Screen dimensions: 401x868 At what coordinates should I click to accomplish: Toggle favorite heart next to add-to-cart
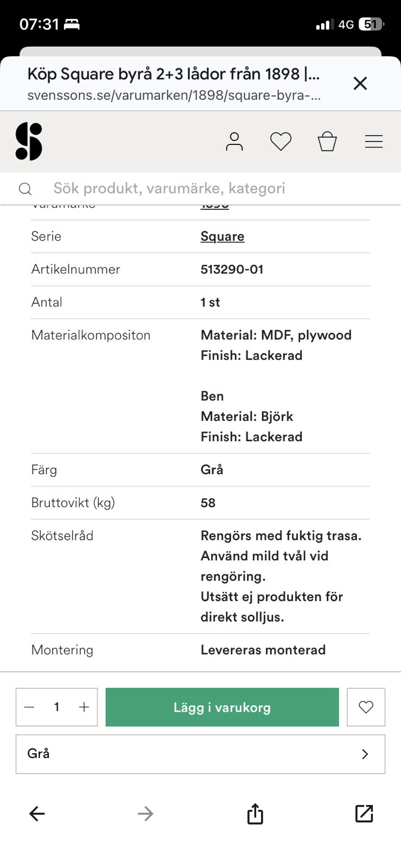coord(366,707)
